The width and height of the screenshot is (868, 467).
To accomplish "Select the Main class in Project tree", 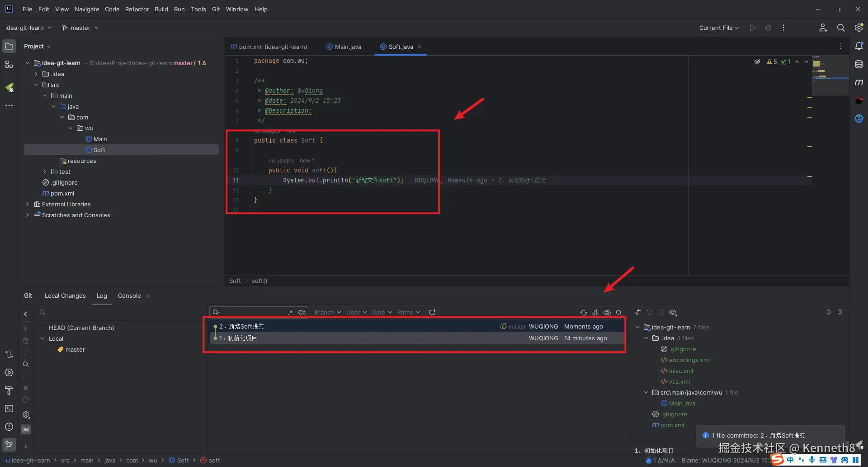I will [100, 139].
